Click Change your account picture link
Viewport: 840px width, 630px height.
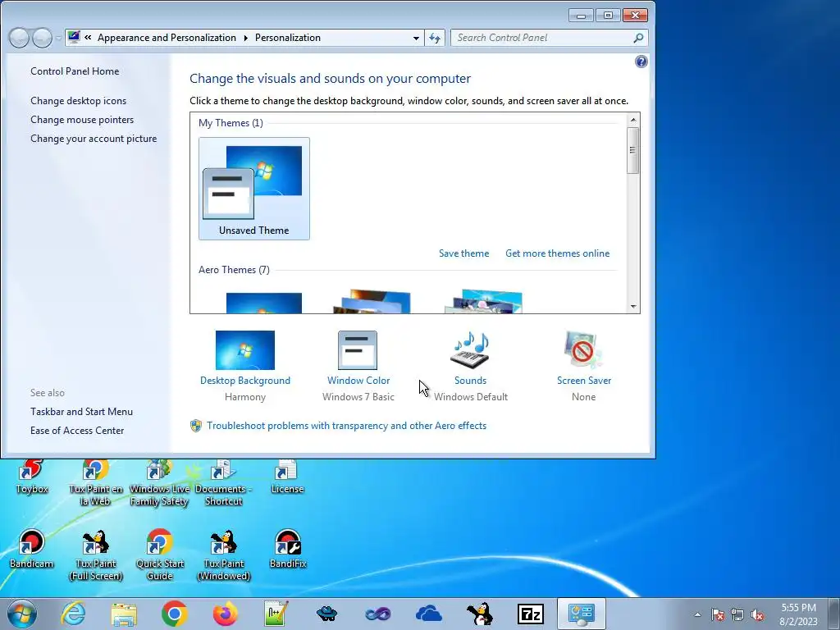coord(94,138)
